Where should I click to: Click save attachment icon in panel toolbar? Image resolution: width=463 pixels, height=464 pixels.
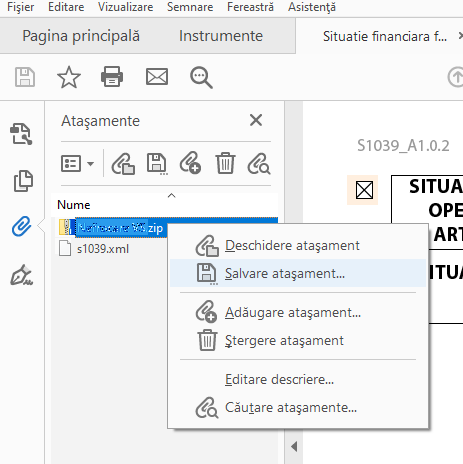click(x=157, y=164)
